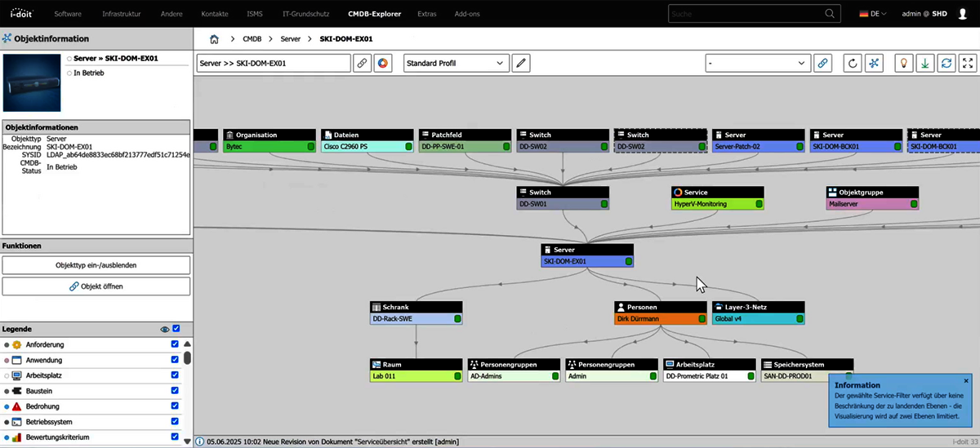980x448 pixels.
Task: Click the lightbulb icon in toolbar
Action: 903,63
